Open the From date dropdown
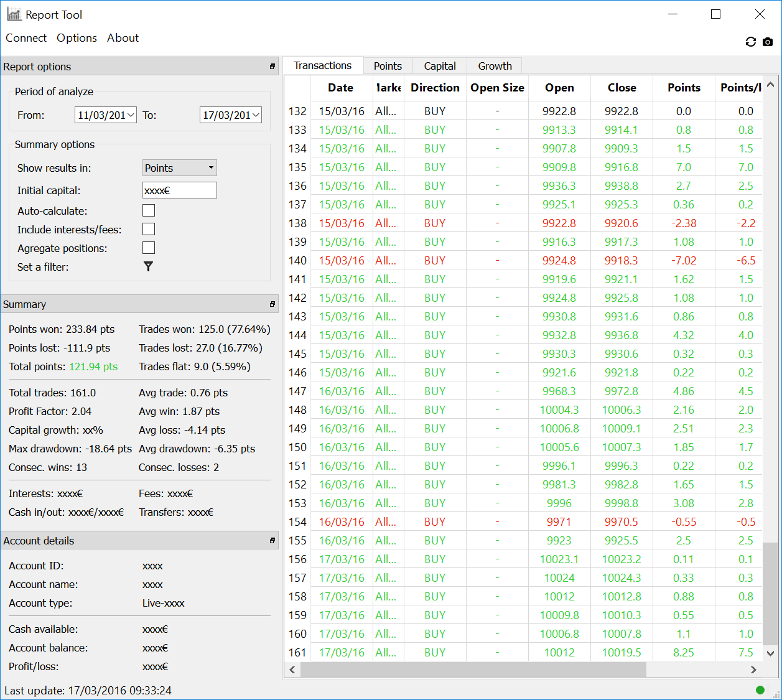The width and height of the screenshot is (782, 700). point(131,115)
